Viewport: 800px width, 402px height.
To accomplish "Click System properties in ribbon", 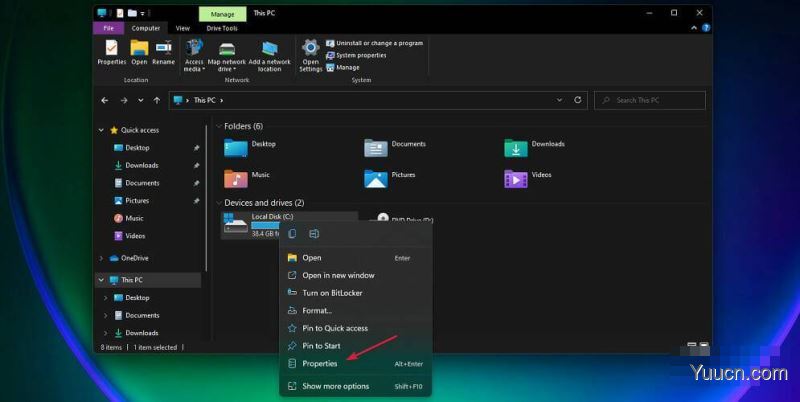I will point(356,55).
